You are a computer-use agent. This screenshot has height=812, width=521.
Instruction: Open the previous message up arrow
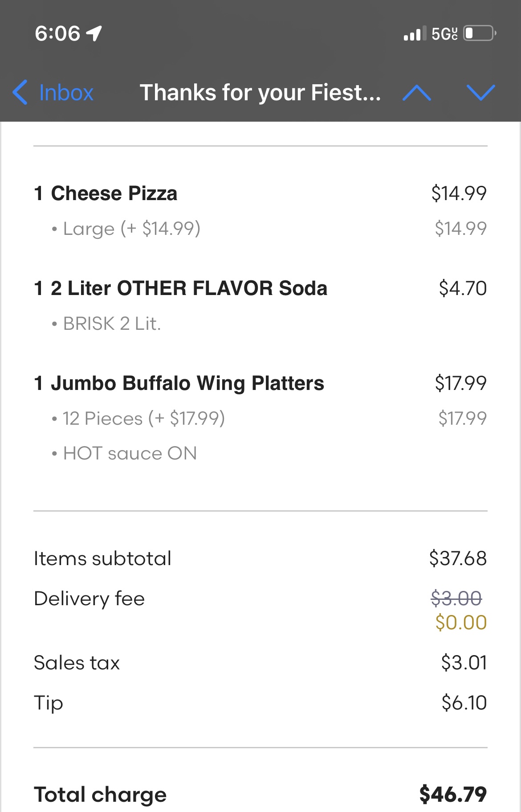[416, 93]
